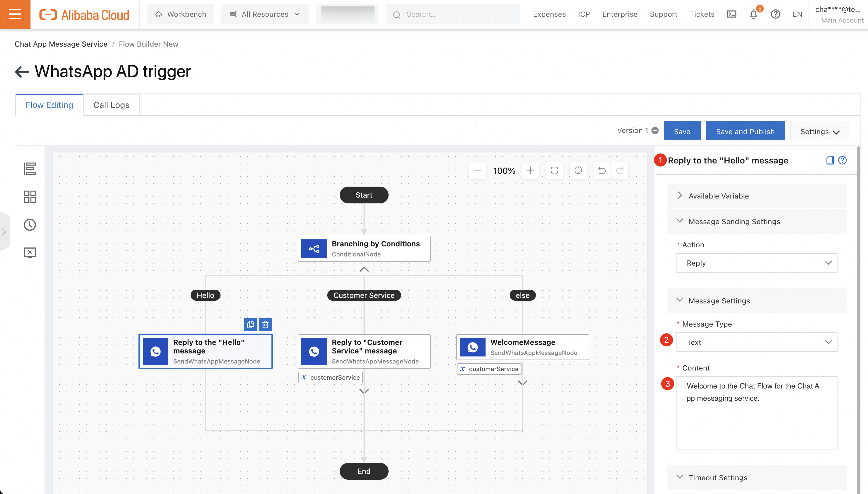Image resolution: width=868 pixels, height=494 pixels.
Task: Click the Save and Publish button
Action: [745, 131]
